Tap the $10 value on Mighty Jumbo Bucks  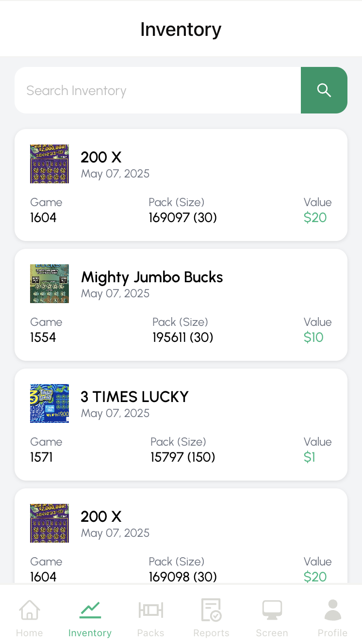(313, 338)
